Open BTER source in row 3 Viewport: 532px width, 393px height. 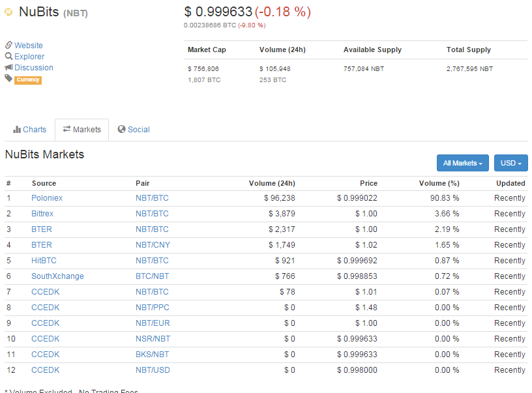[x=41, y=229]
